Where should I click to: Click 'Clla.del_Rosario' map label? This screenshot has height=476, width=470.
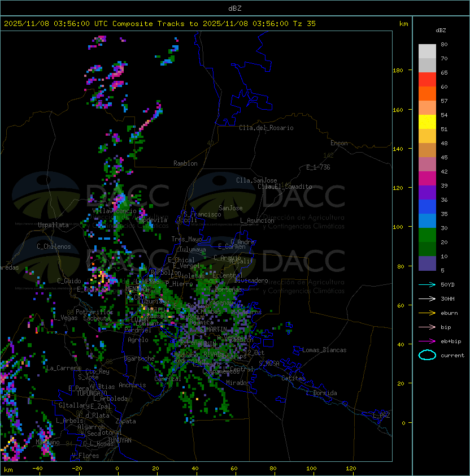coord(266,128)
